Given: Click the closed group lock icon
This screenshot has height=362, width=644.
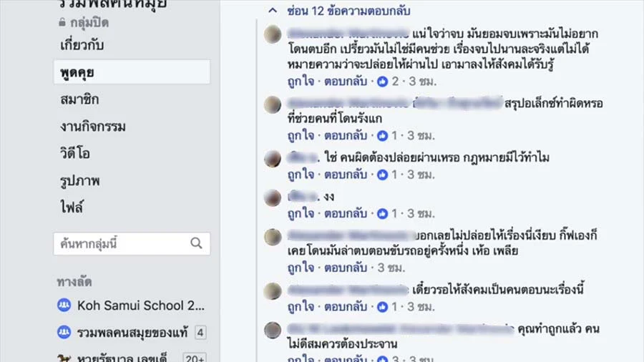Looking at the screenshot, I should (x=62, y=22).
